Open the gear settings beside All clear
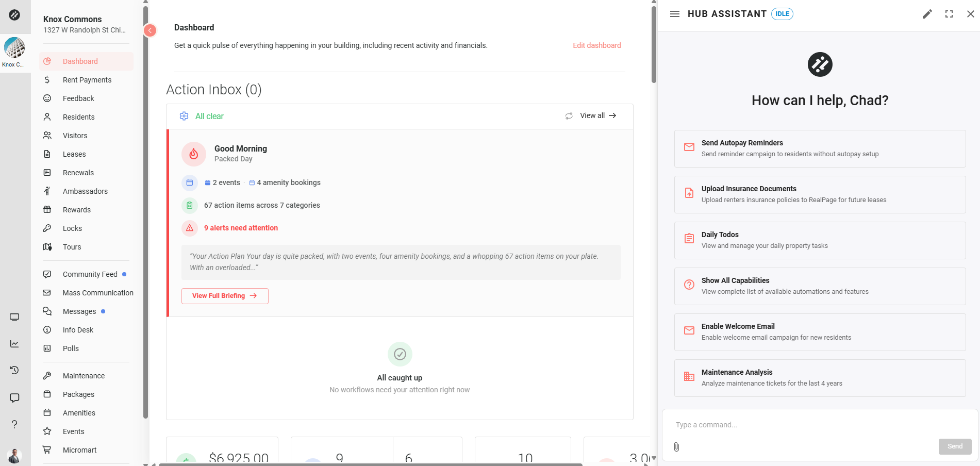The image size is (980, 466). tap(184, 116)
